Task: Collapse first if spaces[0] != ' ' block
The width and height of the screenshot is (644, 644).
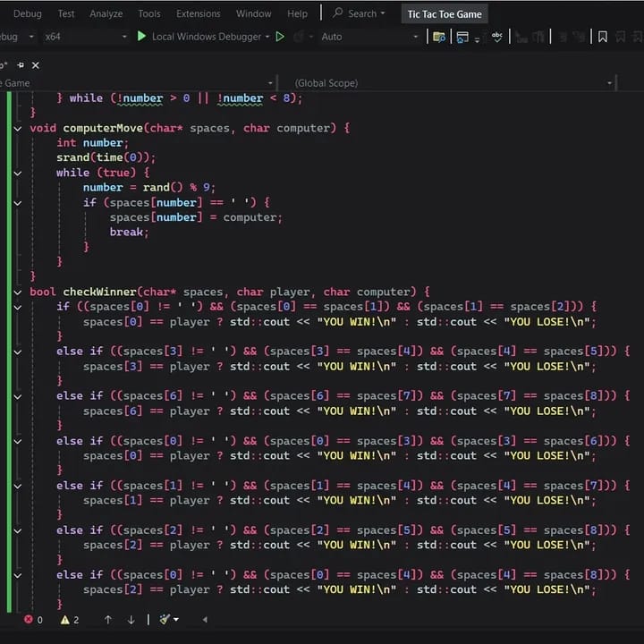Action: point(18,307)
